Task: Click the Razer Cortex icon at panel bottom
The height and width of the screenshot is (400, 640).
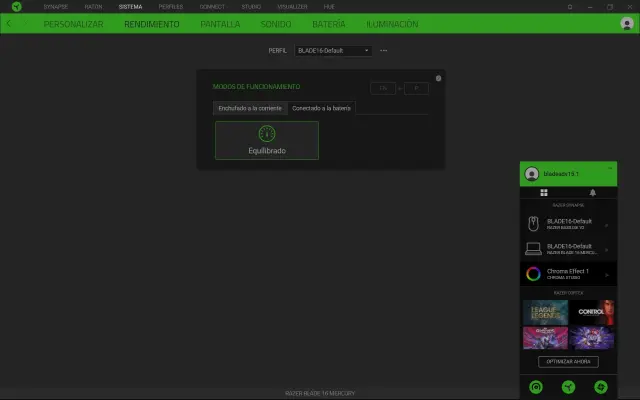Action: tap(568, 386)
